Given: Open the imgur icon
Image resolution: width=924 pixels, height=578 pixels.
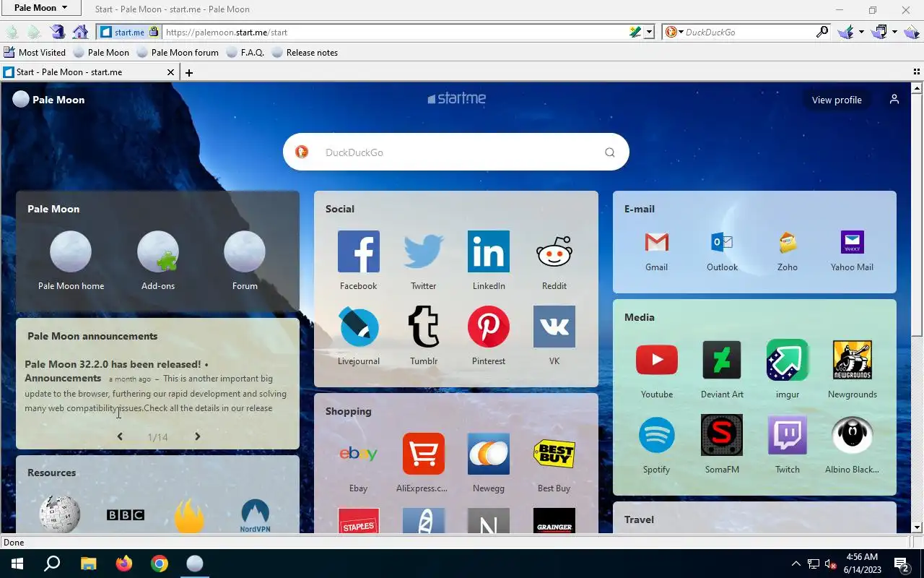Looking at the screenshot, I should (x=788, y=360).
